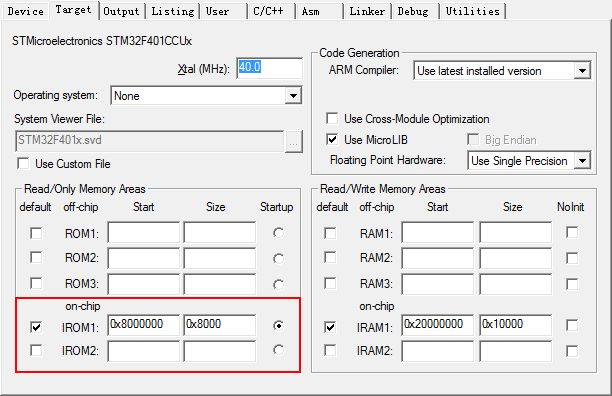This screenshot has width=612, height=396.
Task: Click the RAM3 Start field
Action: click(x=438, y=284)
